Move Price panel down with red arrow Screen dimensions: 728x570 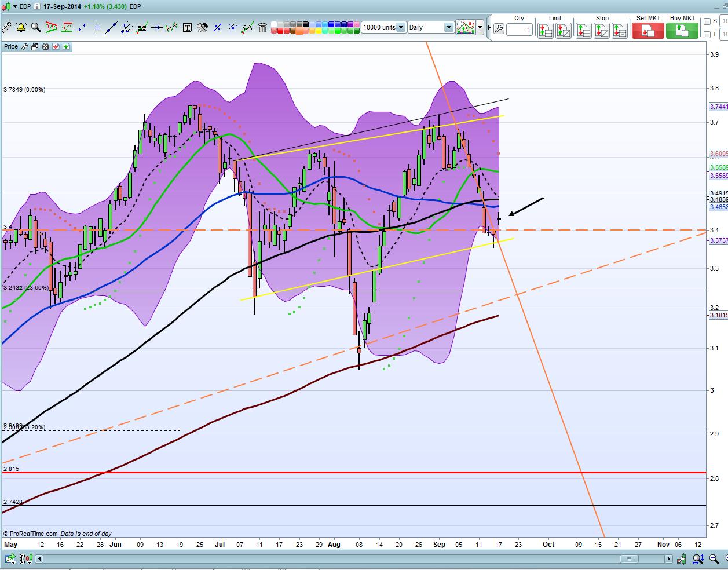tap(56, 46)
